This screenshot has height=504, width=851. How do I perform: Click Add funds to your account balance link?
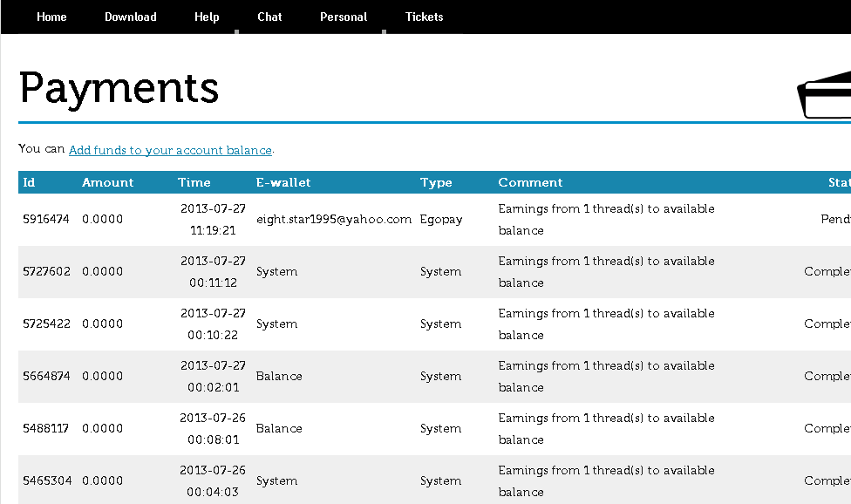(x=170, y=150)
